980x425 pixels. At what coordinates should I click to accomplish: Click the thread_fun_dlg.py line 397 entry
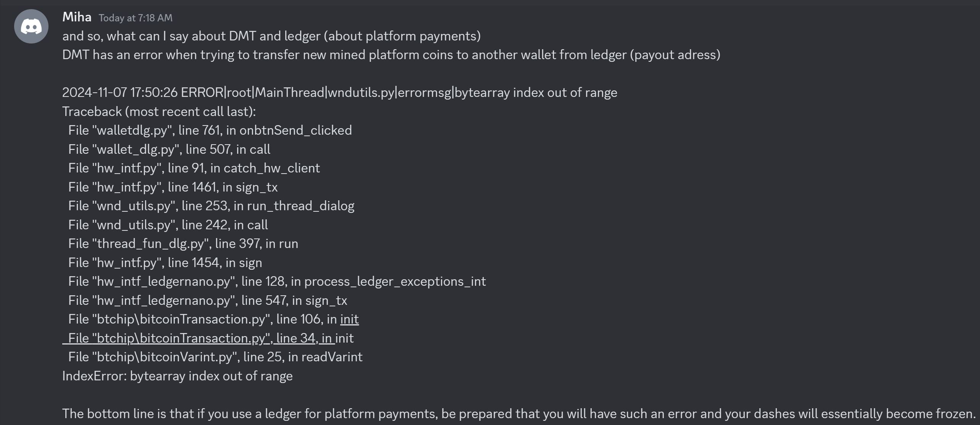pos(183,243)
